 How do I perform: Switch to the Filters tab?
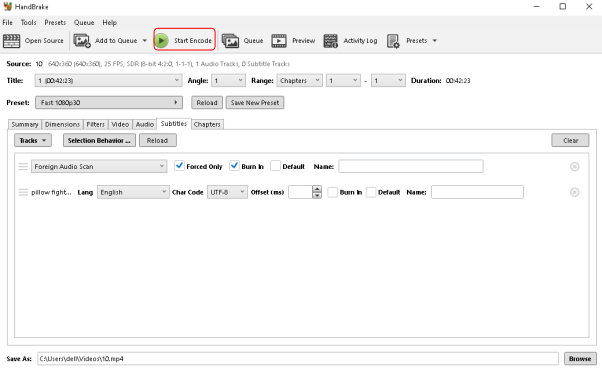(96, 124)
